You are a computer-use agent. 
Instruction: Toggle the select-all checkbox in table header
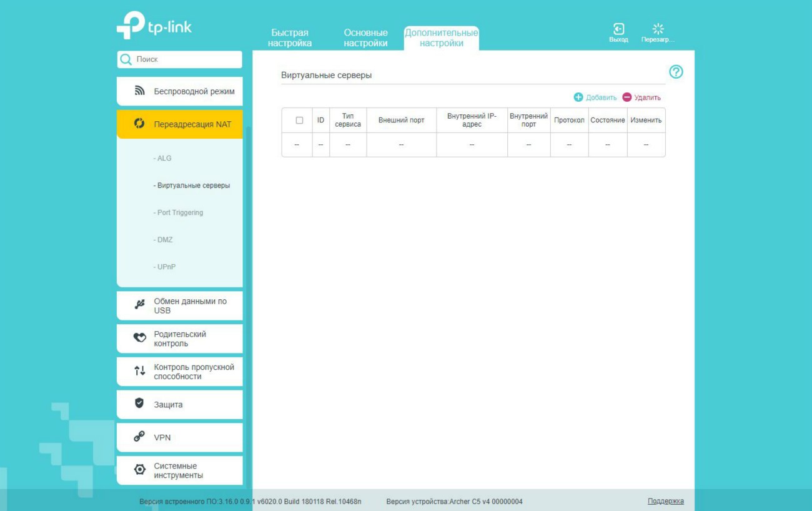tap(299, 120)
